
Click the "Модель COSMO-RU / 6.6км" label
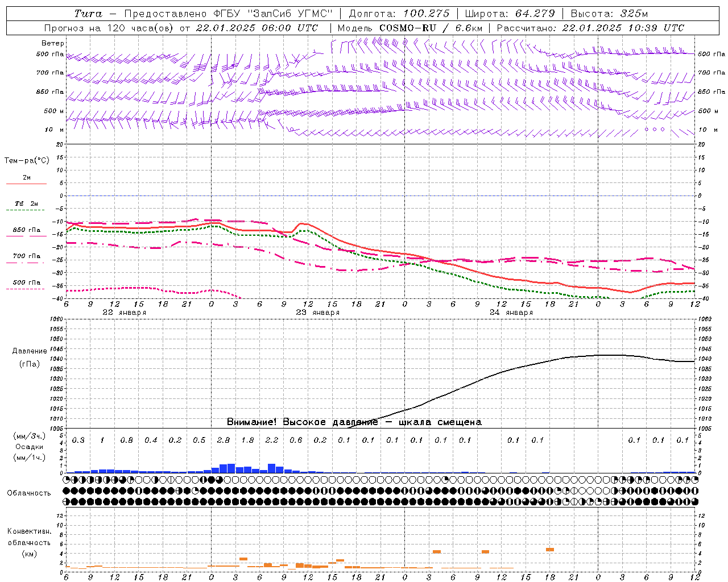[409, 28]
